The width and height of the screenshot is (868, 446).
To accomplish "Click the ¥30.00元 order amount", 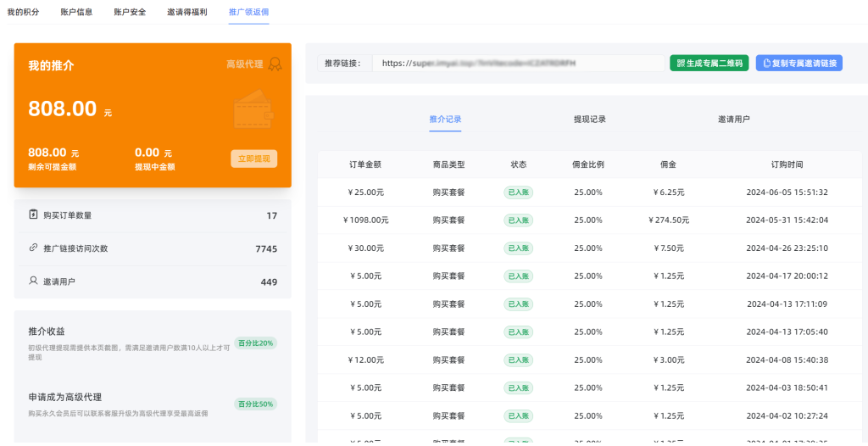I will click(x=366, y=248).
